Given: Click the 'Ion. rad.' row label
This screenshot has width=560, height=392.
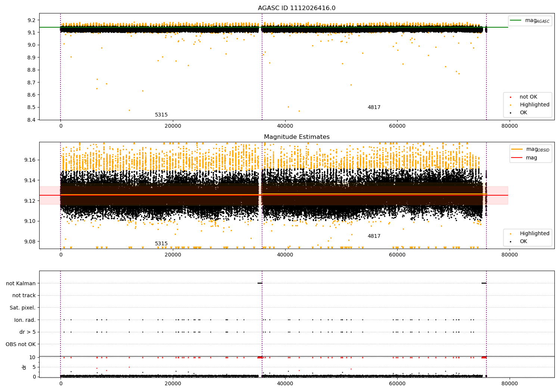Looking at the screenshot, I should tap(25, 320).
